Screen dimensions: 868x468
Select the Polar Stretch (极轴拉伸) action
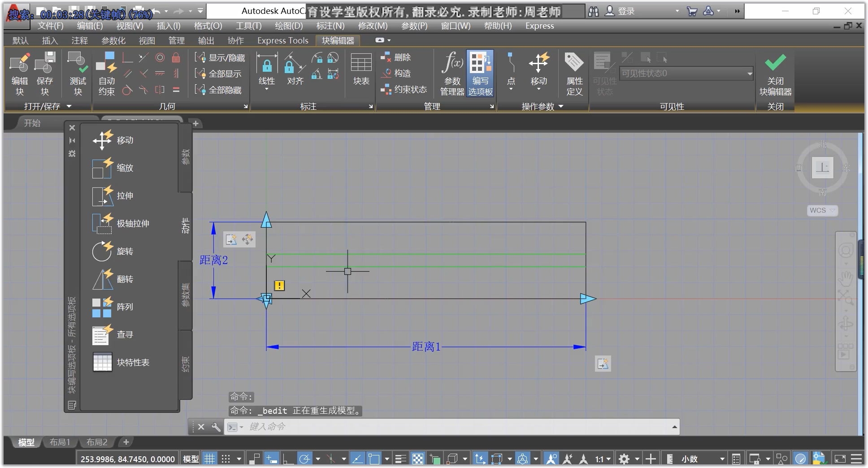pyautogui.click(x=121, y=224)
